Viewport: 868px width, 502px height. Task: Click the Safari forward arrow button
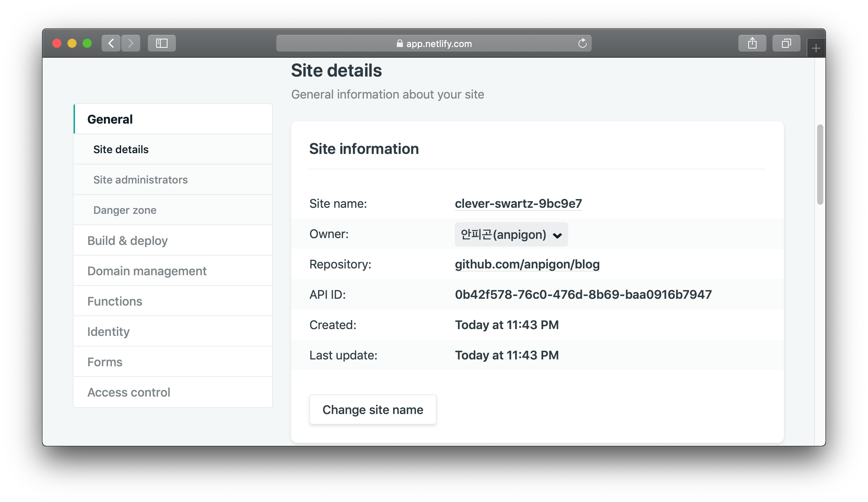(x=131, y=43)
